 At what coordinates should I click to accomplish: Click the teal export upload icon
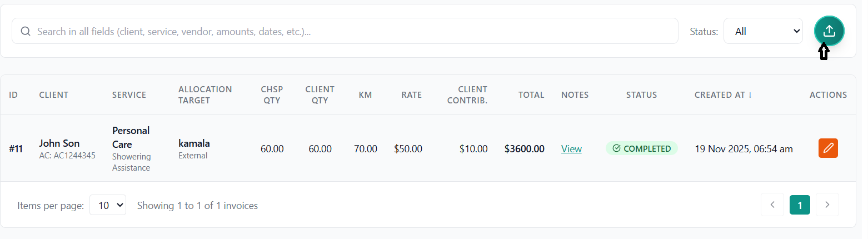(829, 31)
